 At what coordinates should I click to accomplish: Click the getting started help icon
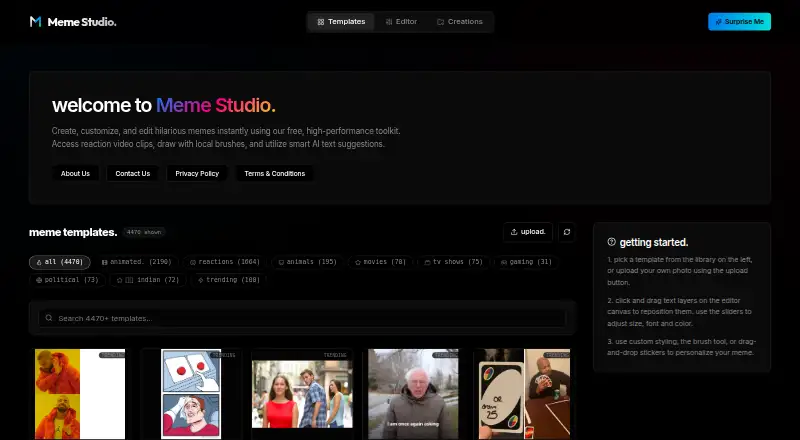[612, 242]
